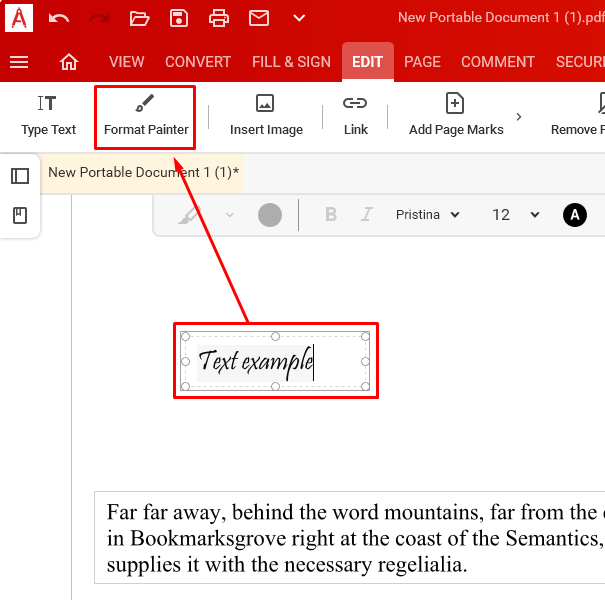
Task: Click the Print icon
Action: tap(219, 18)
